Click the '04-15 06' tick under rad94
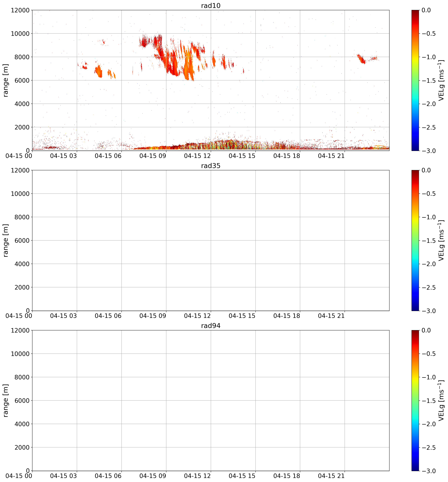Screen dimensions: 448x482 tap(108, 476)
